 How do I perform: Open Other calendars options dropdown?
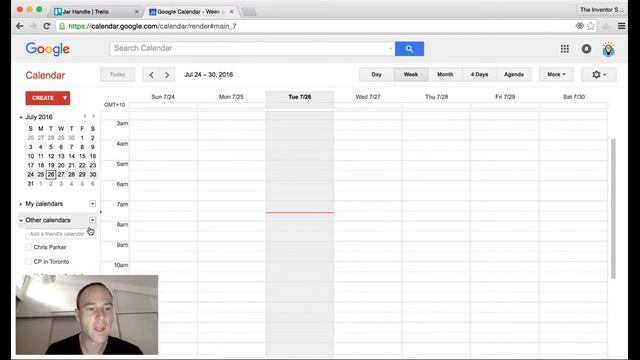tap(92, 220)
